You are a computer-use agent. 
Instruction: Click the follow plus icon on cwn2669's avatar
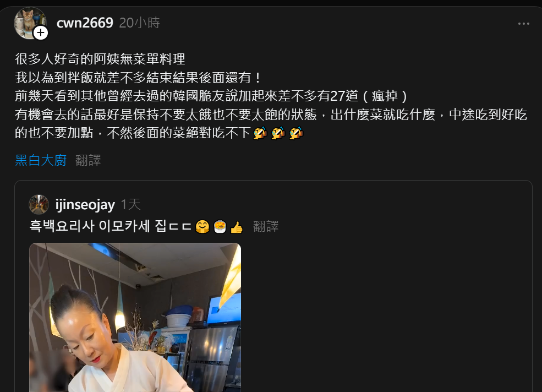pos(40,33)
